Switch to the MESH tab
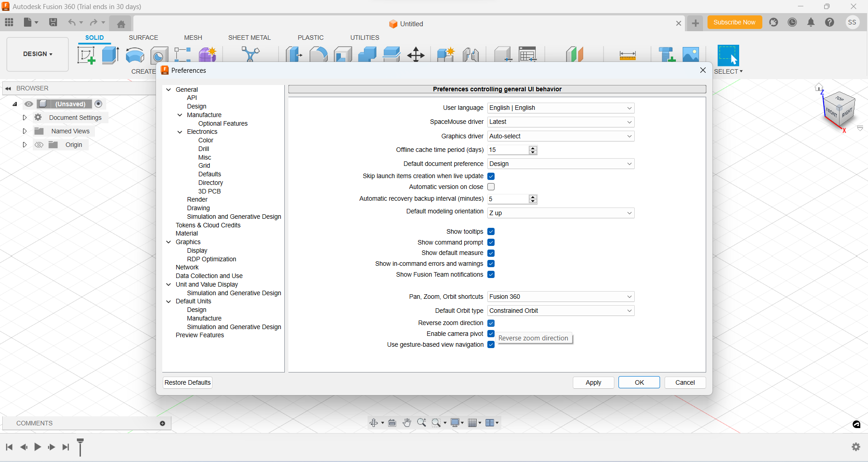 pos(193,38)
